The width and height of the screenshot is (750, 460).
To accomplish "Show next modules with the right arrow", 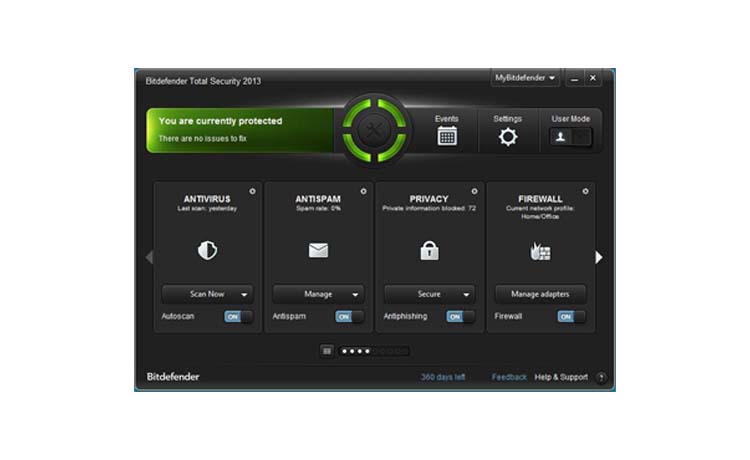I will tap(598, 257).
